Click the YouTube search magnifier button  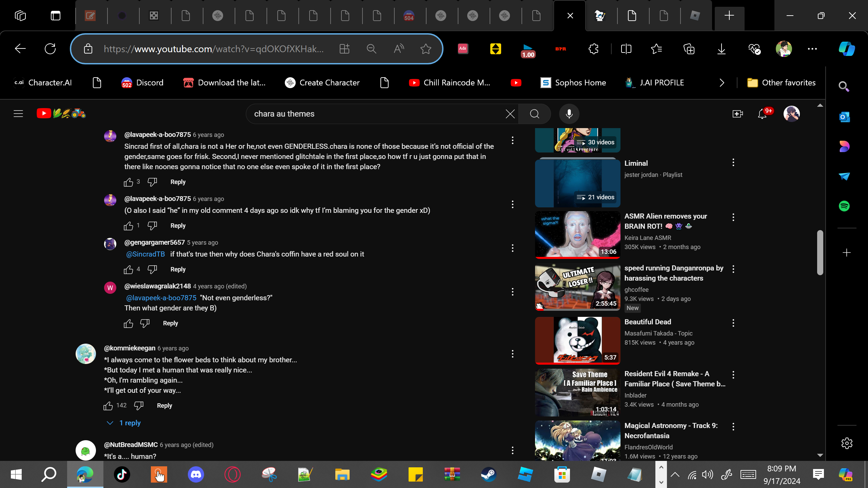(x=534, y=114)
